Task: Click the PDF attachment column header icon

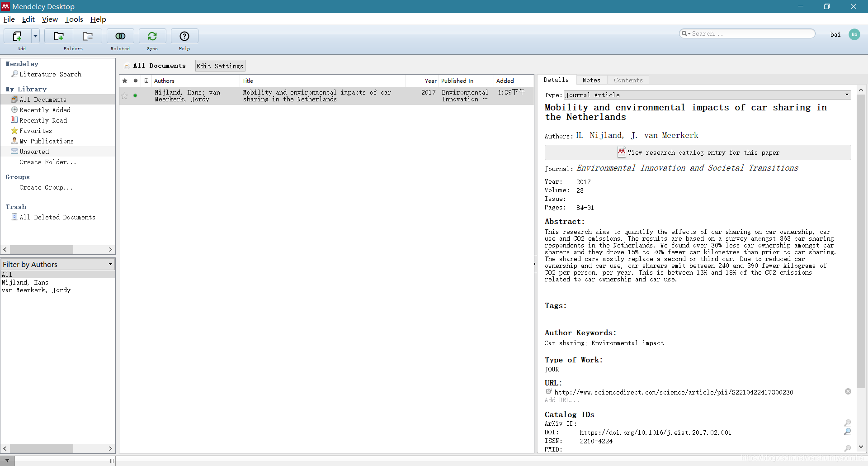Action: pos(146,81)
